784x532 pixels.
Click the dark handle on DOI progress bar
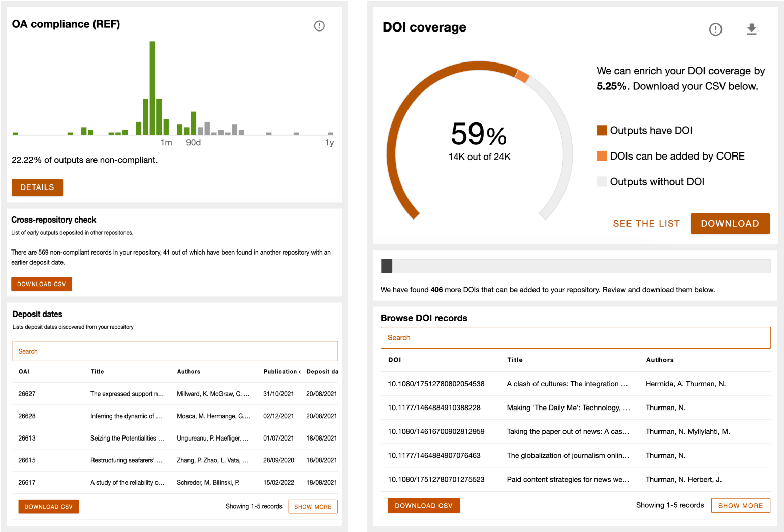point(387,266)
